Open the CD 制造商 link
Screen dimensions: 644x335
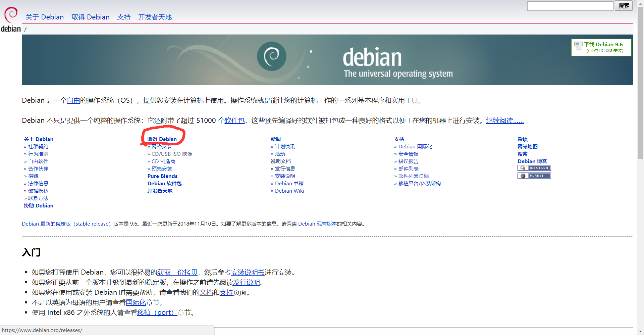[163, 161]
